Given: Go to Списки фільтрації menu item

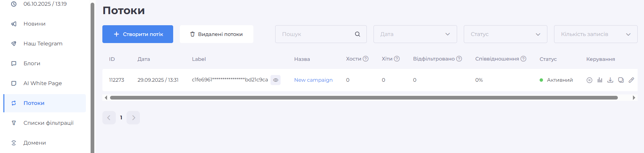Looking at the screenshot, I should click(48, 123).
